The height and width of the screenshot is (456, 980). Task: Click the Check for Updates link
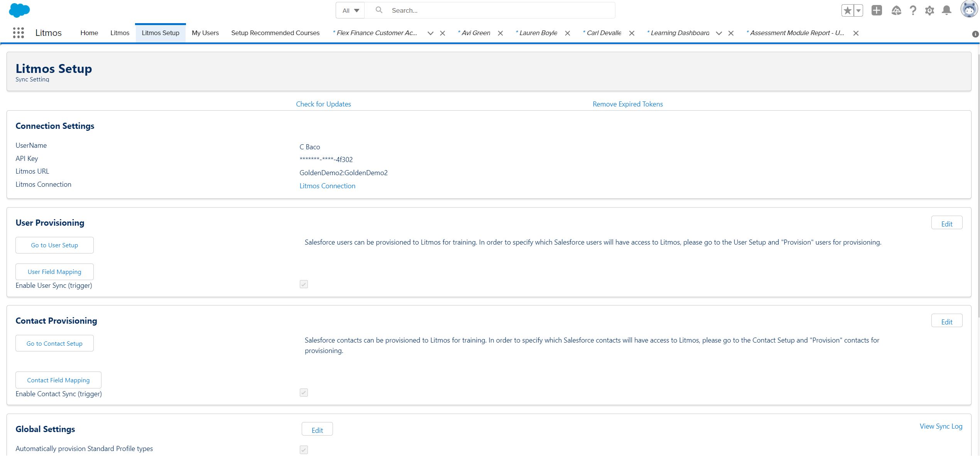pos(323,104)
